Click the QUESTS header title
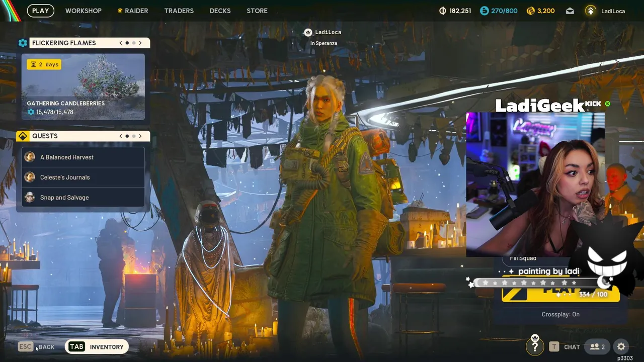The height and width of the screenshot is (362, 644). pos(45,136)
